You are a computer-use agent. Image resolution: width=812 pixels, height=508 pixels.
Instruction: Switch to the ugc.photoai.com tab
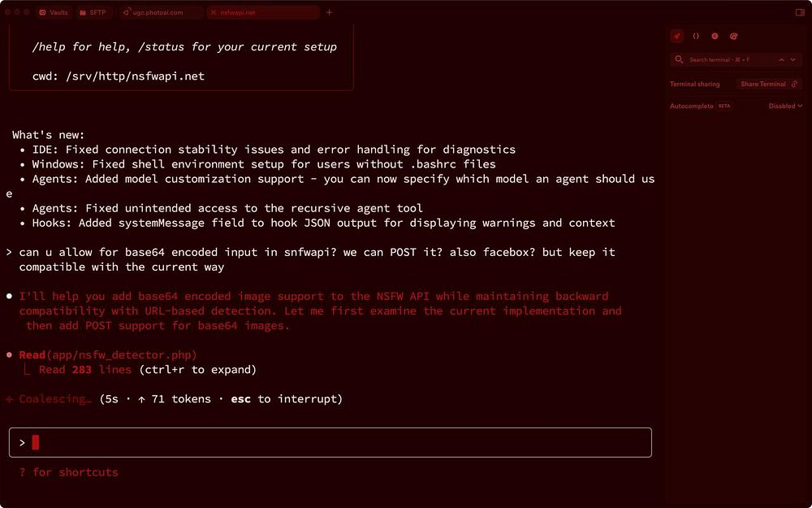[159, 13]
